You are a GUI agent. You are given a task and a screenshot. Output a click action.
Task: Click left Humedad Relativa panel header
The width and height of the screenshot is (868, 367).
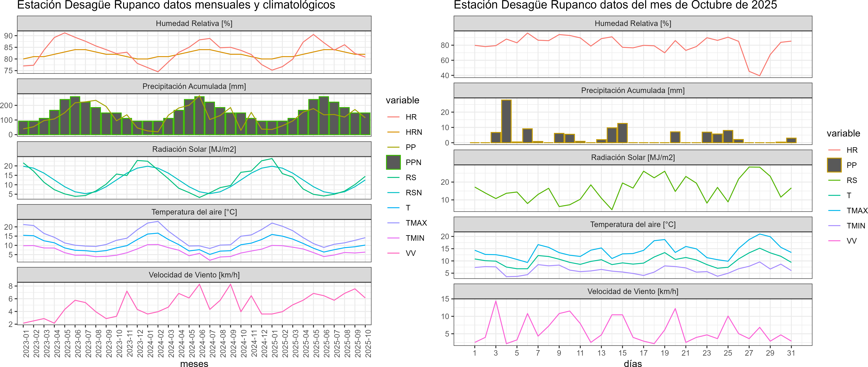(194, 23)
